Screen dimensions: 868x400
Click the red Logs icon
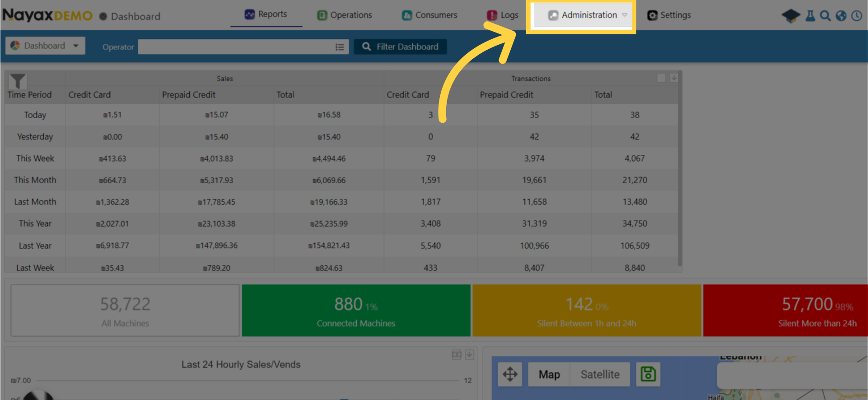492,15
